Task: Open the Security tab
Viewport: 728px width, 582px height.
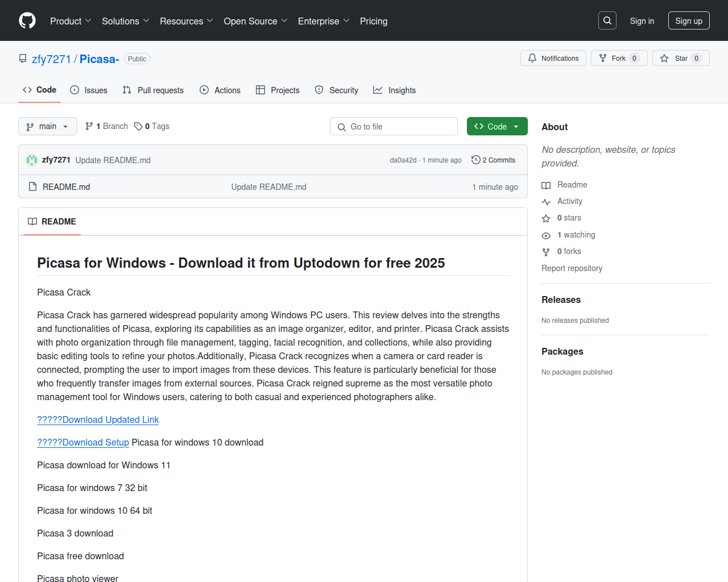Action: pyautogui.click(x=337, y=90)
